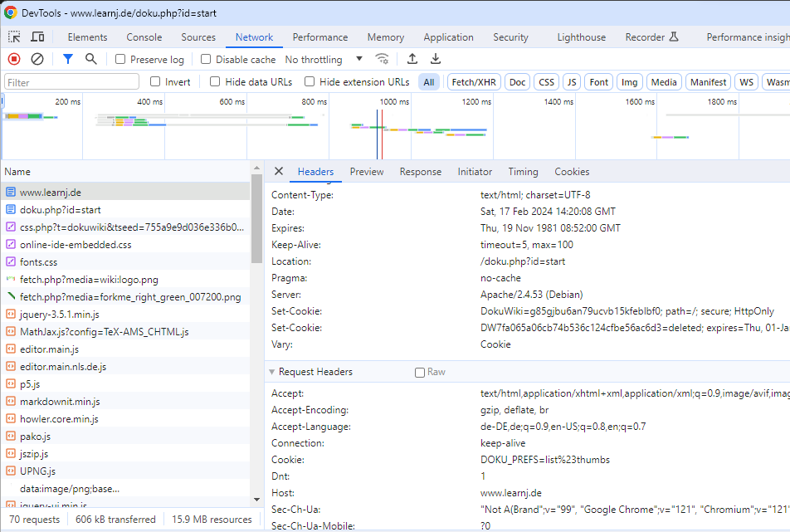Toggle the device toolbar icon
Image resolution: width=790 pixels, height=532 pixels.
pos(37,37)
